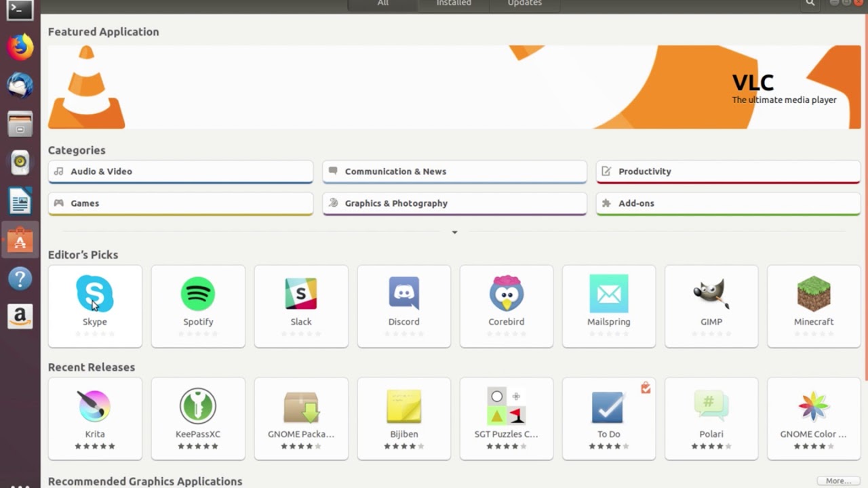Open the Corebird app icon
The width and height of the screenshot is (868, 488).
[x=507, y=293]
